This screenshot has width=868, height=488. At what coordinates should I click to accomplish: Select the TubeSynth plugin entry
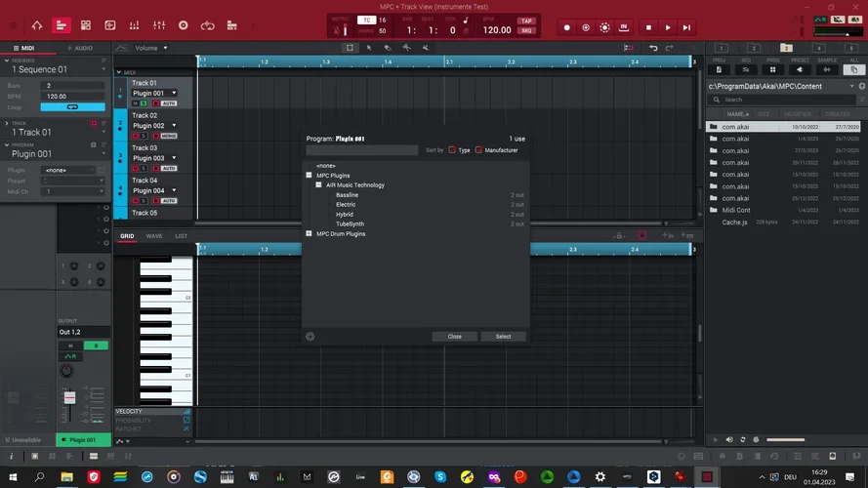coord(350,224)
